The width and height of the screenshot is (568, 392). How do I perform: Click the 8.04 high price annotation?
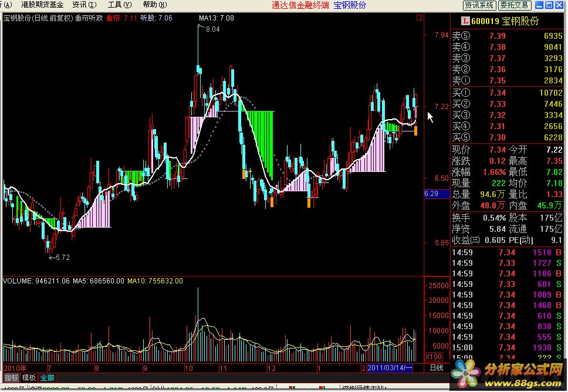click(x=212, y=29)
